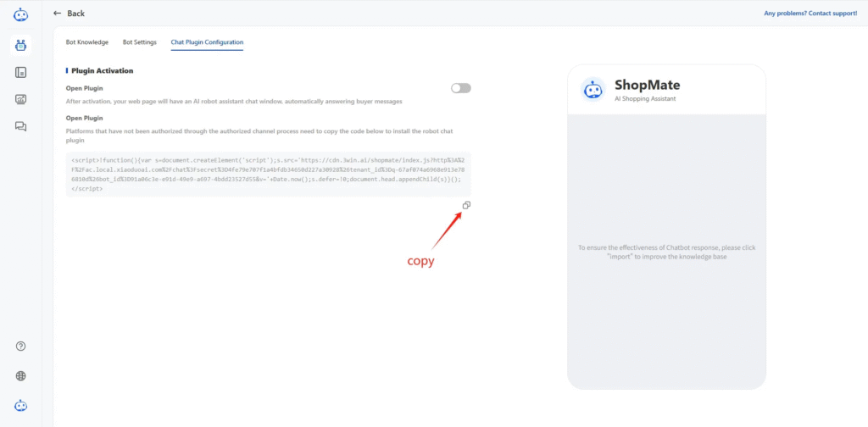Open the analytics monitor sidebar icon

click(x=20, y=100)
